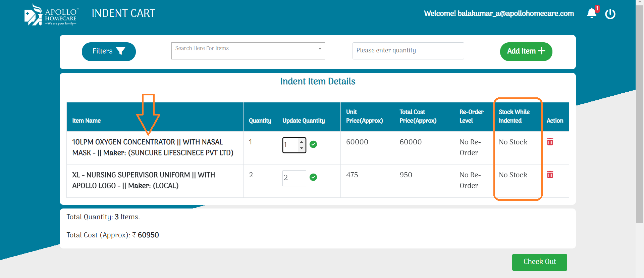
Task: Focus the nursing uniform update quantity field
Action: coord(294,178)
